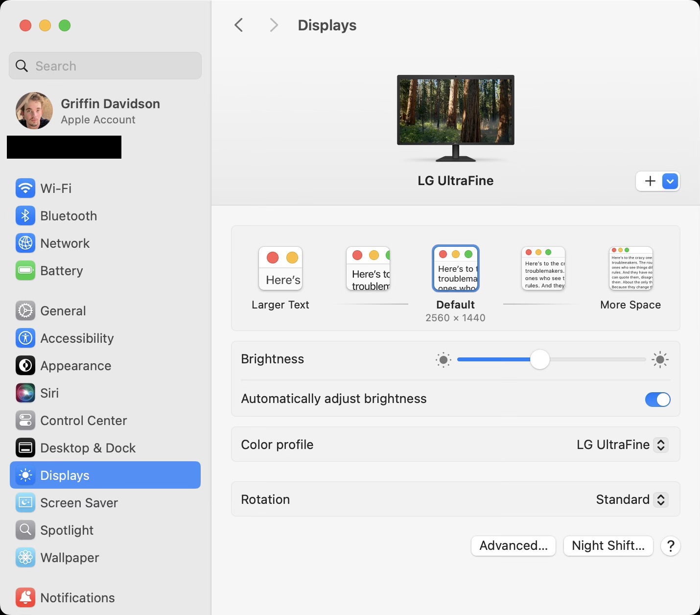Click the Brightness slider handle

pos(540,360)
